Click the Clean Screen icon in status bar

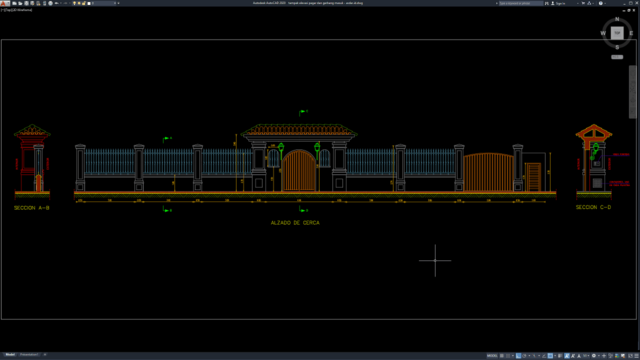point(630,356)
